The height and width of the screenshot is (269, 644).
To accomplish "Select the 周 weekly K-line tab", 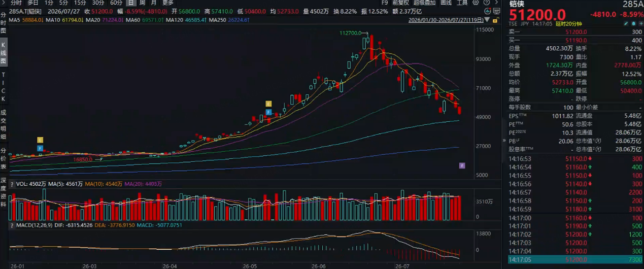I will (x=142, y=3).
